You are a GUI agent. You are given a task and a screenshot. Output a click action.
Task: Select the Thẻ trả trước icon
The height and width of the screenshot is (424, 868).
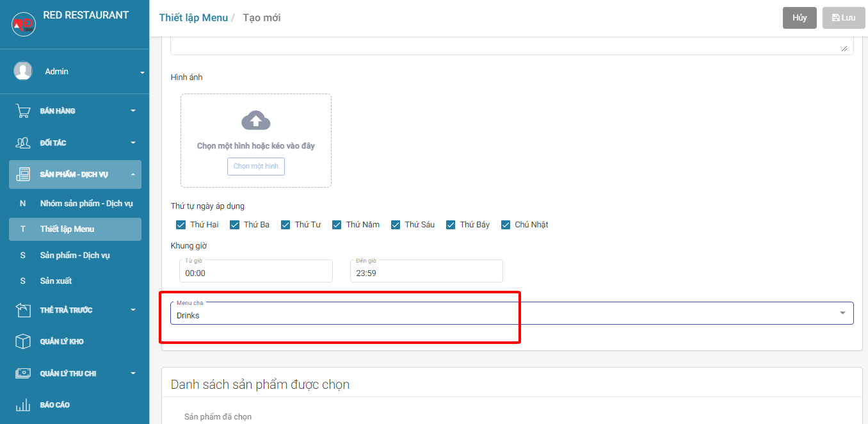23,310
